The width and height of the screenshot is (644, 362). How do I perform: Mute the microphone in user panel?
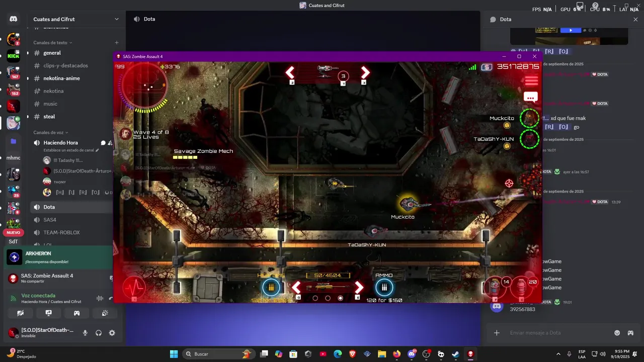tap(85, 333)
